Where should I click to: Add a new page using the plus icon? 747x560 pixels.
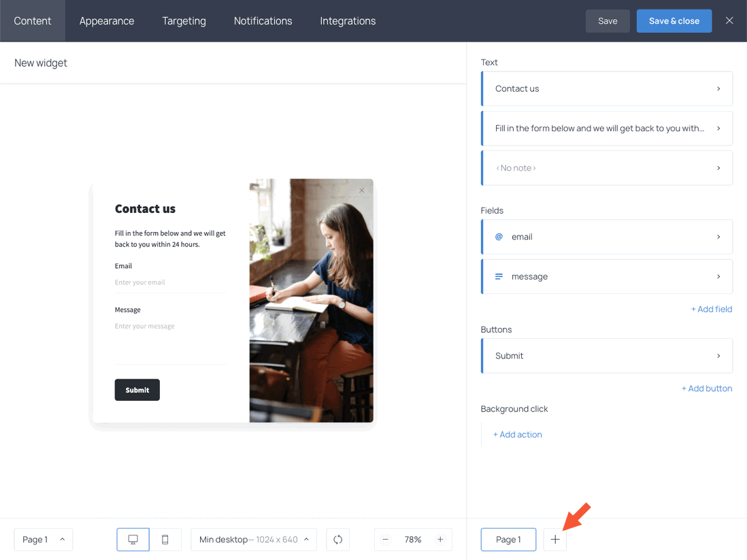554,539
